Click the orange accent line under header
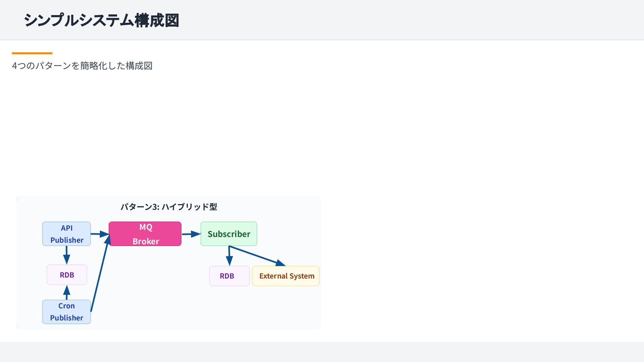Image resolution: width=644 pixels, height=362 pixels. pyautogui.click(x=32, y=53)
